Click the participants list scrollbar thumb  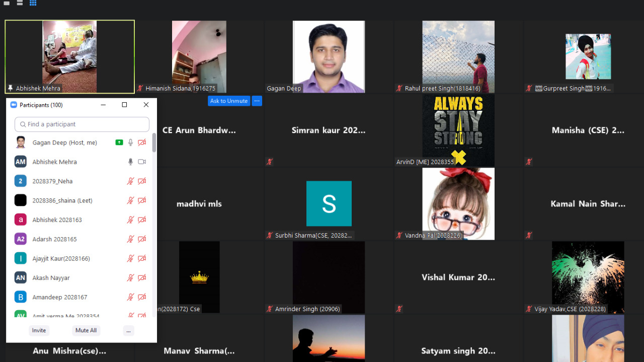[x=154, y=142]
